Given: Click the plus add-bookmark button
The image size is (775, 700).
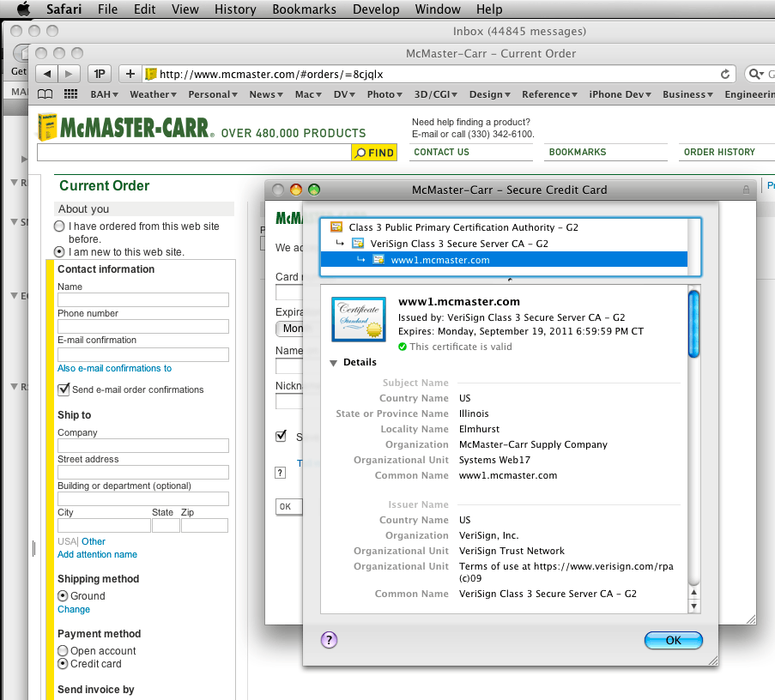Looking at the screenshot, I should [130, 74].
